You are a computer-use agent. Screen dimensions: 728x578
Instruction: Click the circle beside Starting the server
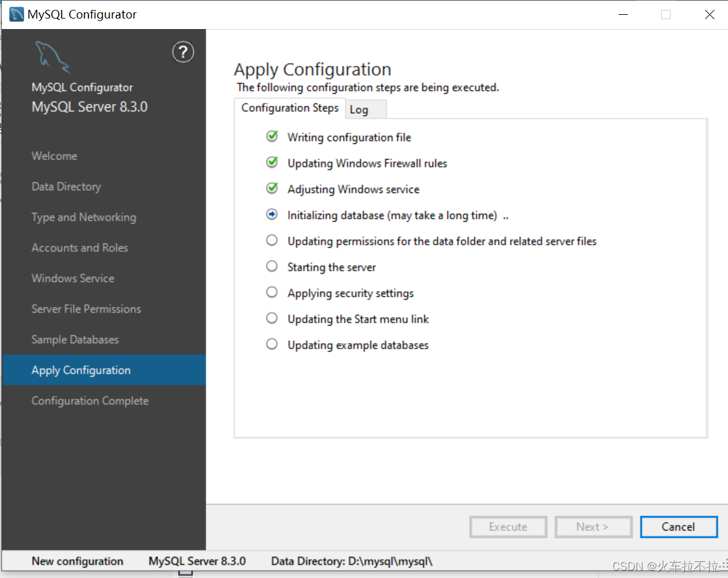tap(272, 266)
